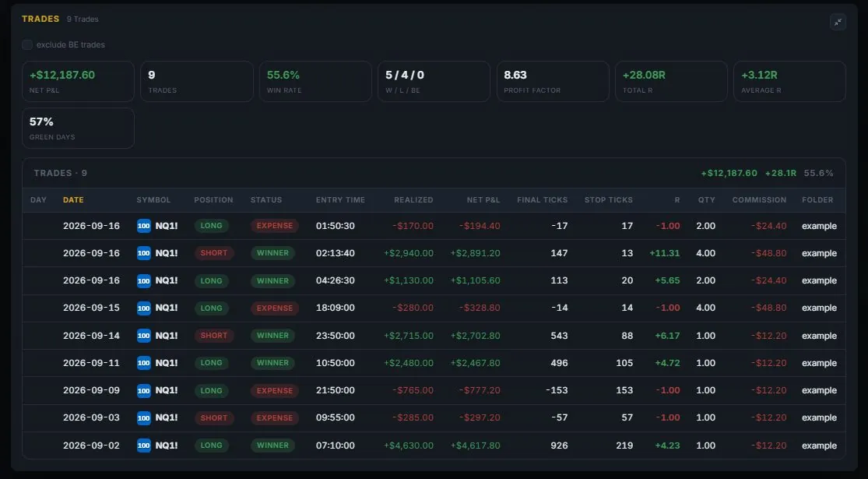Sort by the STATUS column header
This screenshot has height=479, width=868.
[266, 200]
